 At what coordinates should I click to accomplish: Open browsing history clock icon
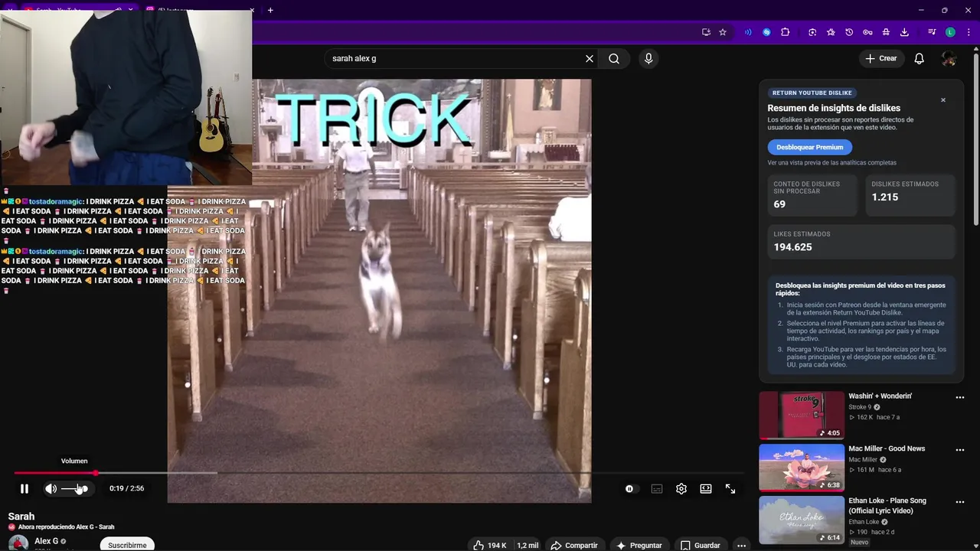click(x=849, y=32)
